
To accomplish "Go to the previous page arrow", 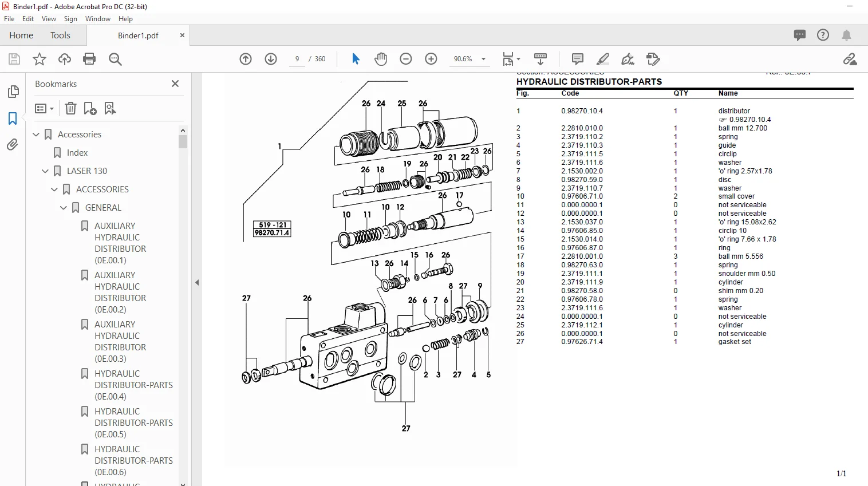I will 246,59.
